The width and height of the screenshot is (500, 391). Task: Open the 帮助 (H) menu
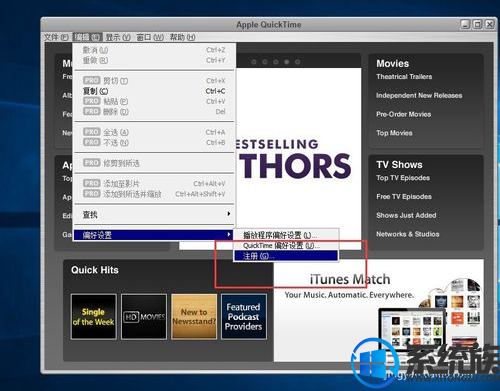tap(182, 37)
